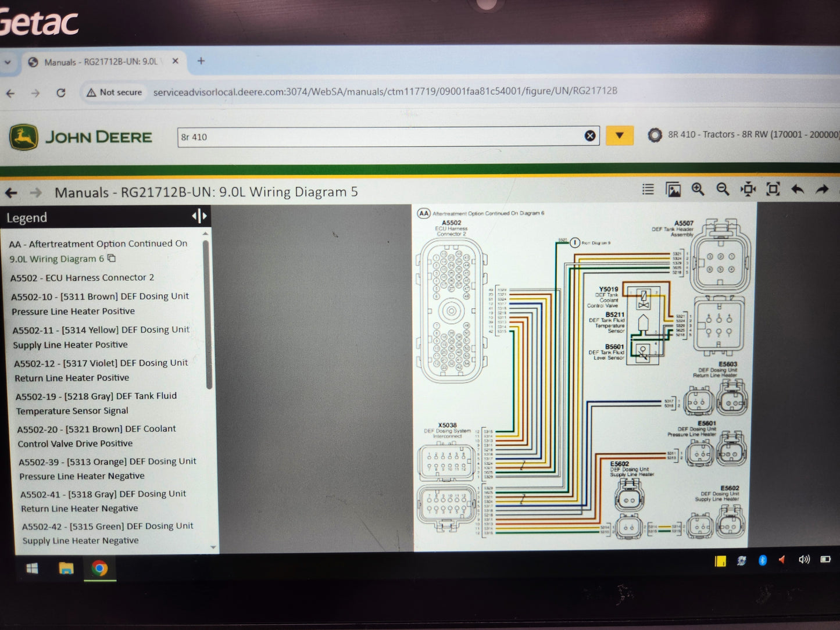Click the Y5019 DEF Tank Coolant Control Valve label

tap(603, 297)
